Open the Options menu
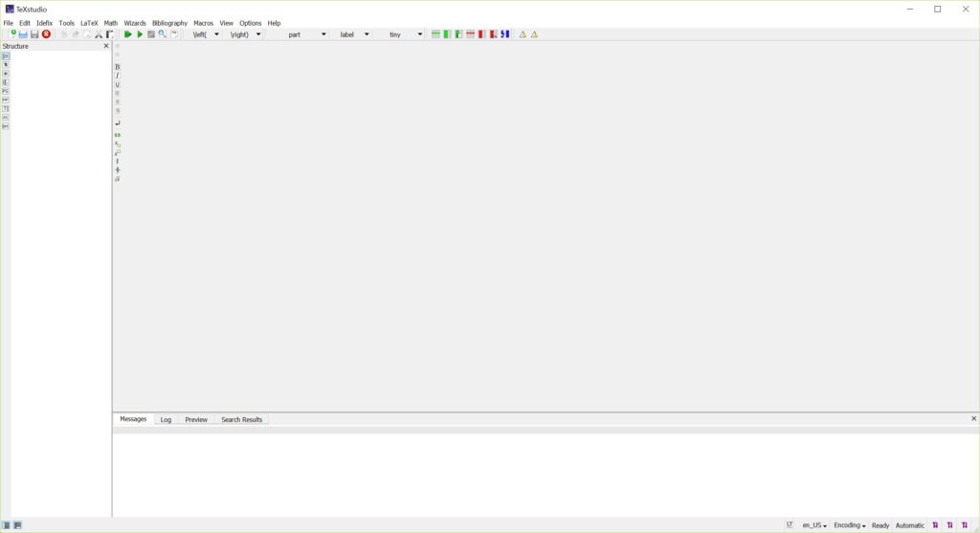Screen dimensions: 980x533 point(250,23)
